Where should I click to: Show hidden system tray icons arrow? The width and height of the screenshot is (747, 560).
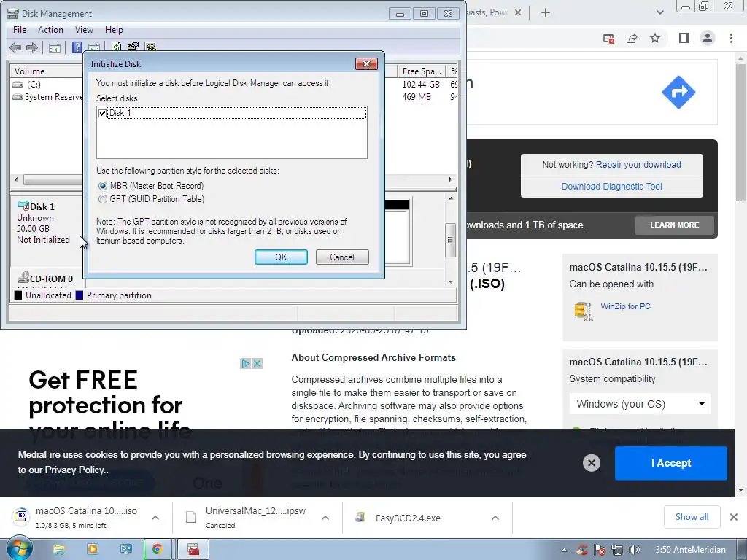[x=564, y=550]
